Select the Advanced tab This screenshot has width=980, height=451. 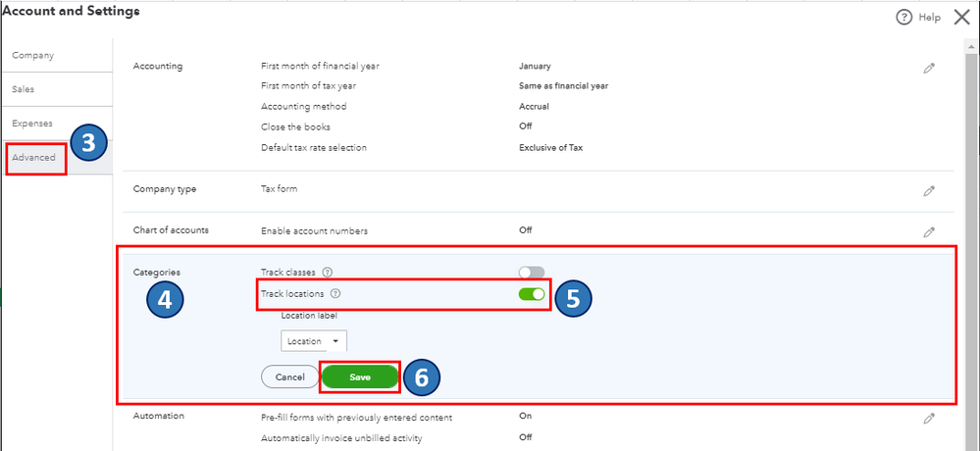pyautogui.click(x=34, y=158)
